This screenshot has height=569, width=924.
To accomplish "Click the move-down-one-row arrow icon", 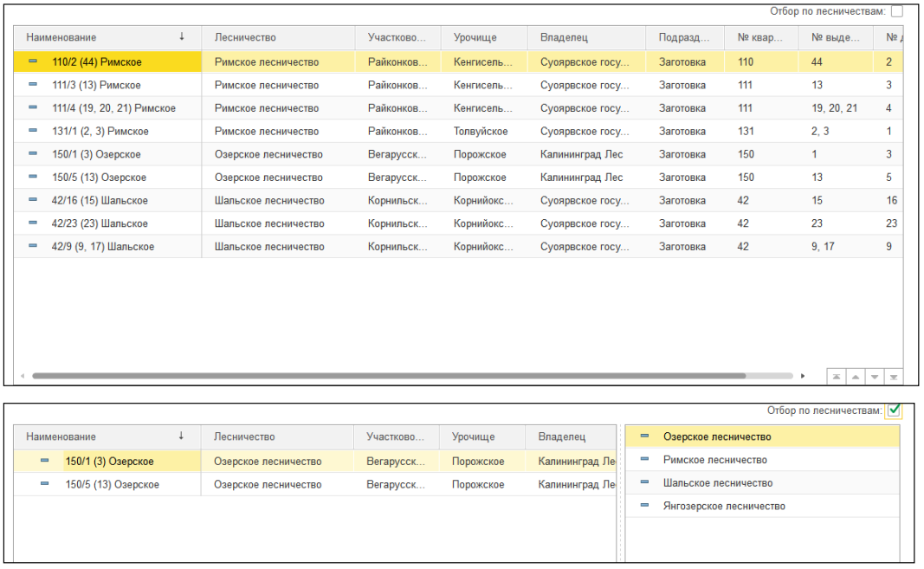I will [875, 377].
